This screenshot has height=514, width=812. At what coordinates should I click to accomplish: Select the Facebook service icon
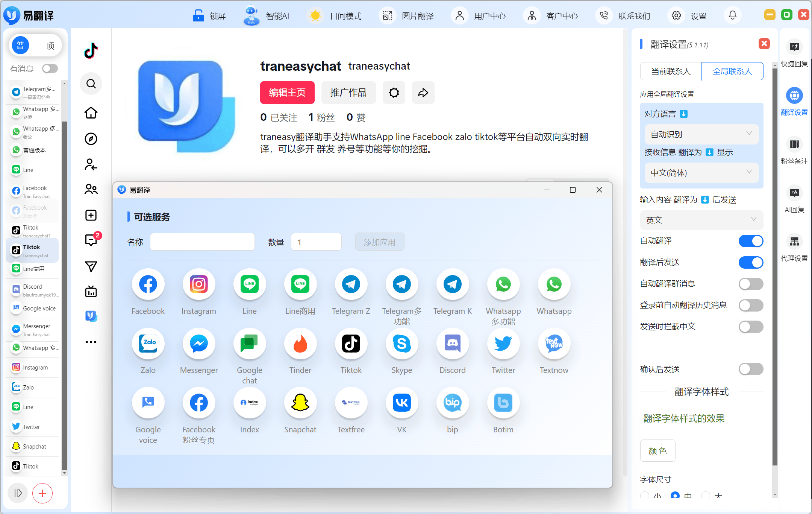point(148,284)
